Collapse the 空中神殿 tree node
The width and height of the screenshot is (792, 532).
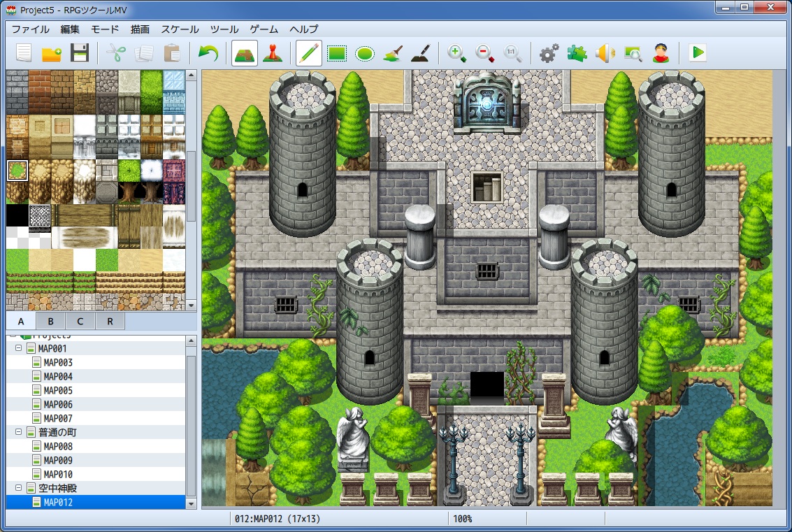[x=19, y=488]
